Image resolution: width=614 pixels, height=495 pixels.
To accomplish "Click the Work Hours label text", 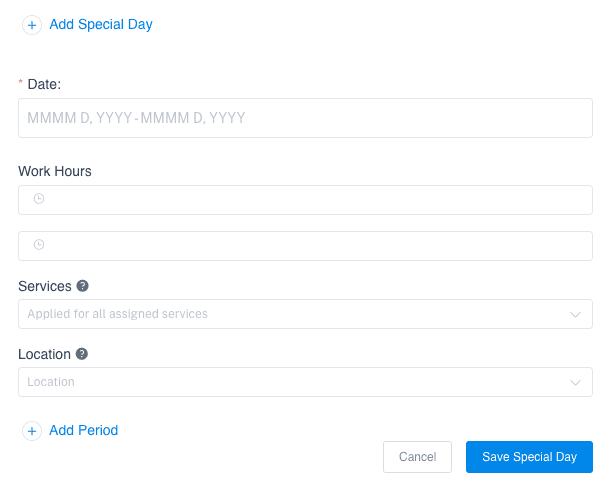I will coord(55,171).
